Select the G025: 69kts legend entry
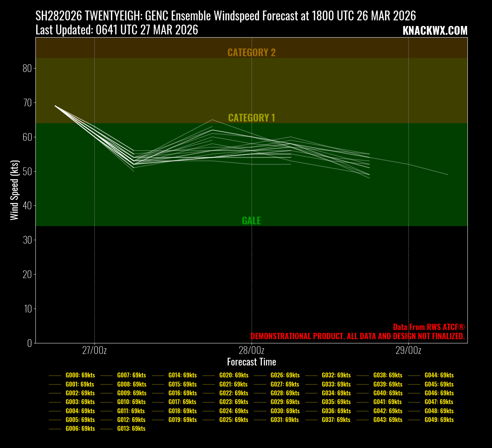 (x=233, y=420)
